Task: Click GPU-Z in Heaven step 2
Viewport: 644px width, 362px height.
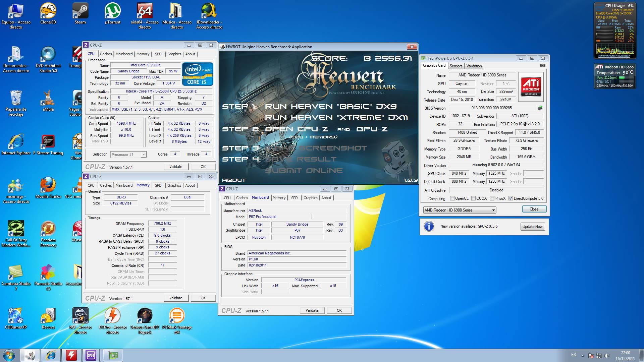Action: pyautogui.click(x=372, y=129)
